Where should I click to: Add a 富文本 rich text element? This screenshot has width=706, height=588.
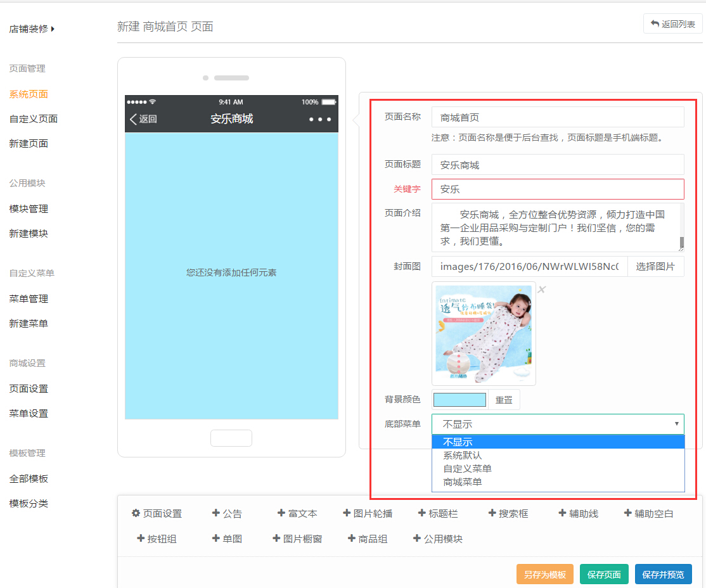[297, 513]
